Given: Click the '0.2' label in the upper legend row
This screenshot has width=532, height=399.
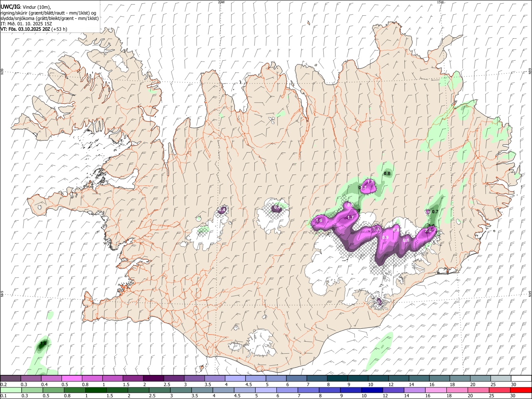Looking at the screenshot, I should pos(4,384).
